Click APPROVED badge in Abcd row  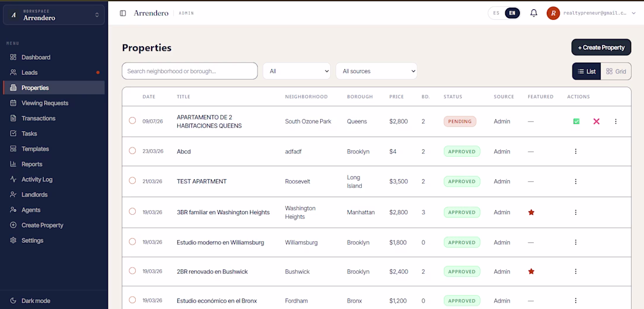(x=462, y=152)
